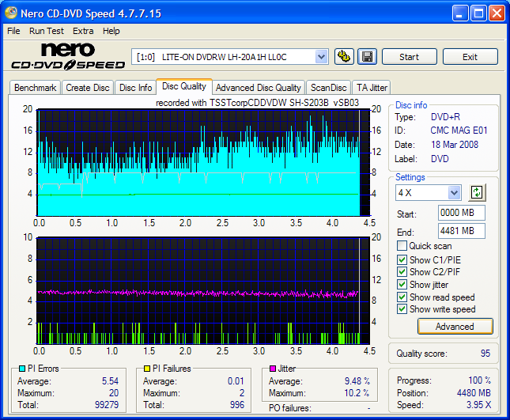This screenshot has width=510, height=420.
Task: Expand the 4 X speed dropdown
Action: coord(454,193)
